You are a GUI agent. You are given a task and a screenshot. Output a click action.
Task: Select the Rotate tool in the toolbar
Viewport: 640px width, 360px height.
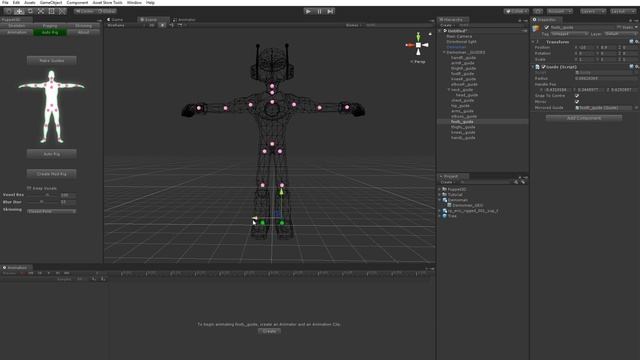point(30,11)
